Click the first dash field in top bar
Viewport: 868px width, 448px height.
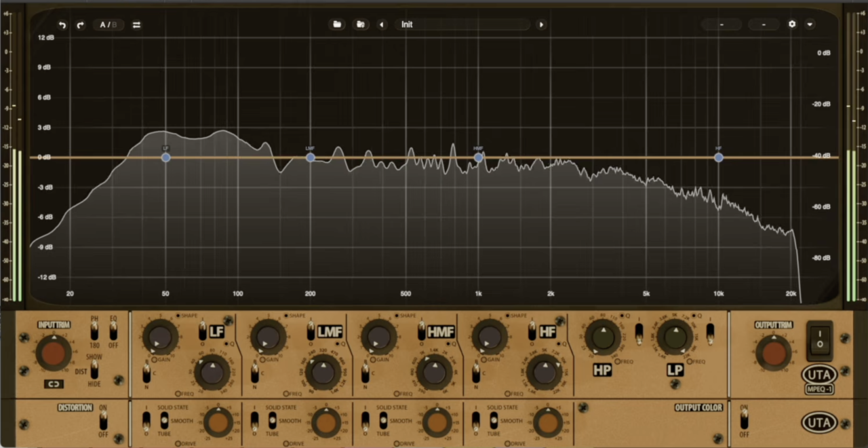click(x=722, y=24)
